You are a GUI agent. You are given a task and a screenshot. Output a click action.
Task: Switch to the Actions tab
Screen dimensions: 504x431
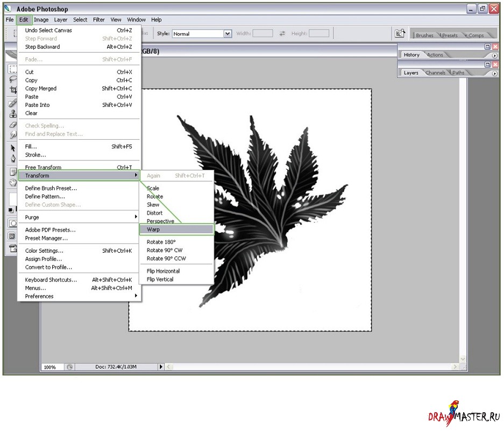pos(435,55)
